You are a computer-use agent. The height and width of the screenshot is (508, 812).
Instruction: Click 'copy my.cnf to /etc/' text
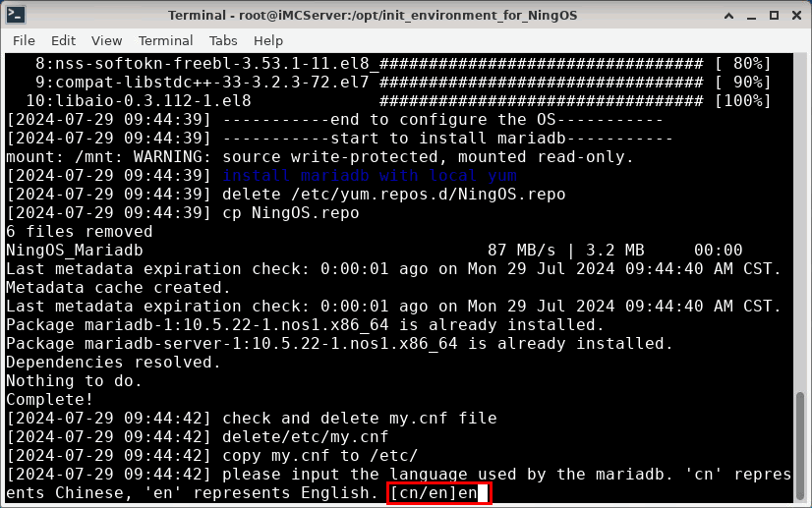coord(320,455)
